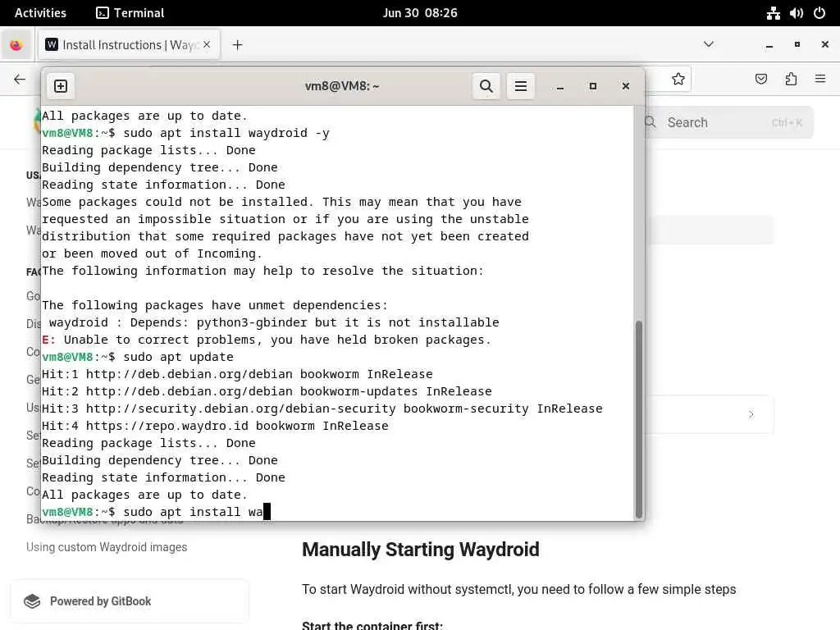Click the docs Search field
Screen dimensions: 840x630
coord(728,123)
